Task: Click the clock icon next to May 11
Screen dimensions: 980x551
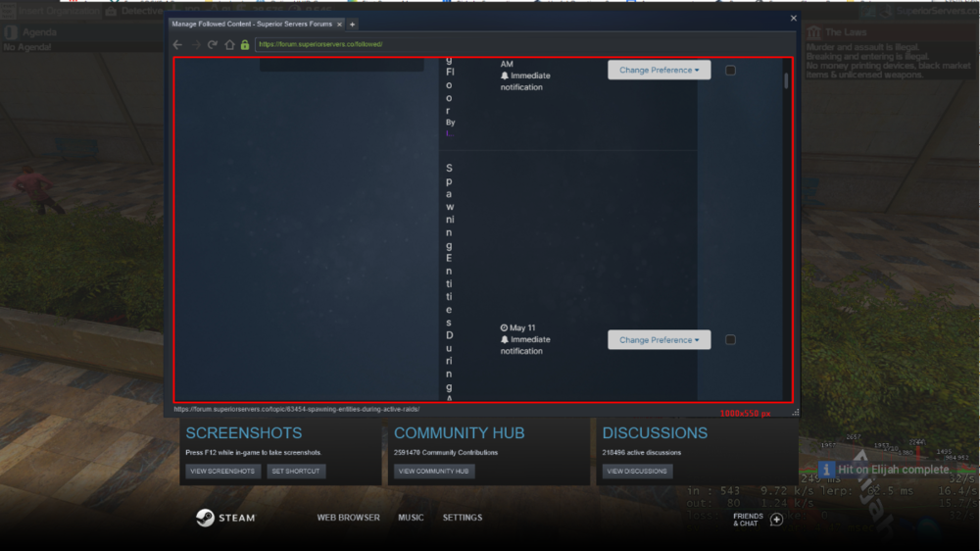Action: click(x=504, y=327)
